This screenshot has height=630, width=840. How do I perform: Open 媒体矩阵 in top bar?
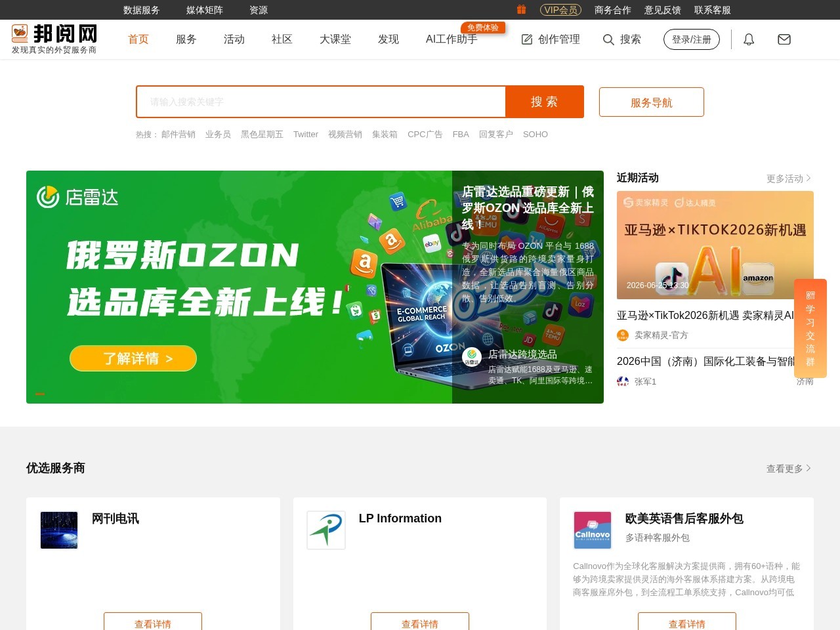tap(205, 10)
